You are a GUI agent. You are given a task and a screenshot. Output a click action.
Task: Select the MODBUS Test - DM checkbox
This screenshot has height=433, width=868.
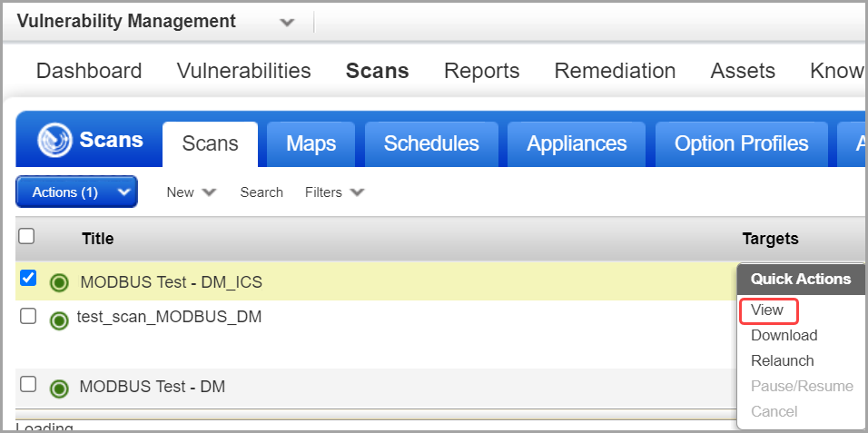pos(28,384)
